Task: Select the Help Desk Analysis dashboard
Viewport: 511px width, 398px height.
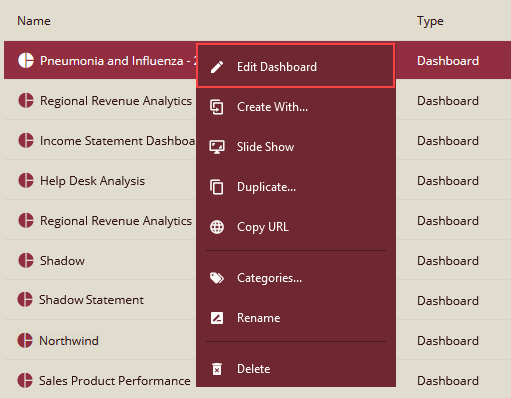Action: click(x=93, y=181)
